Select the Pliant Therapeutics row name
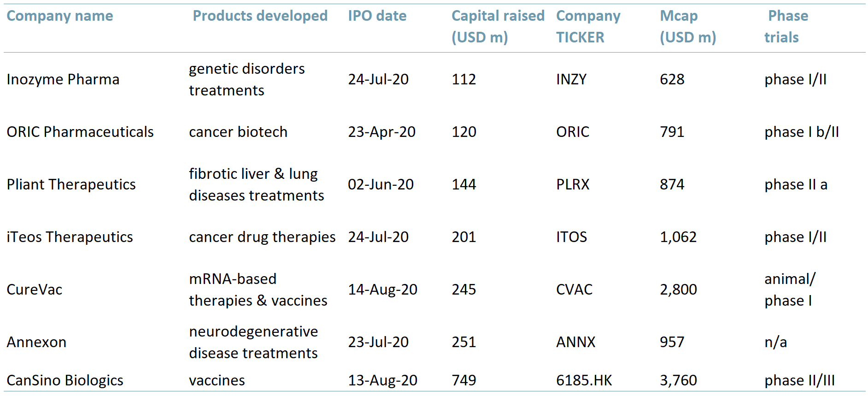This screenshot has width=868, height=396. [71, 184]
